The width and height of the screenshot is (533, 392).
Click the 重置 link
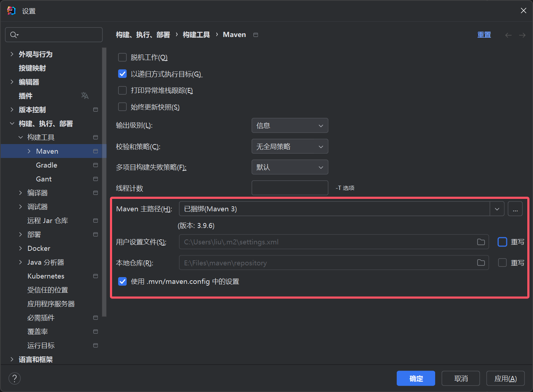click(x=484, y=35)
